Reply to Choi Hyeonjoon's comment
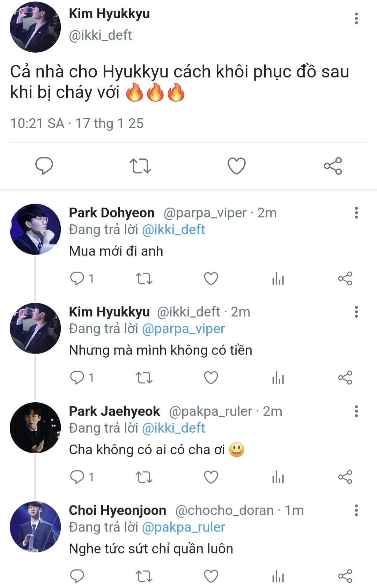 pyautogui.click(x=77, y=576)
